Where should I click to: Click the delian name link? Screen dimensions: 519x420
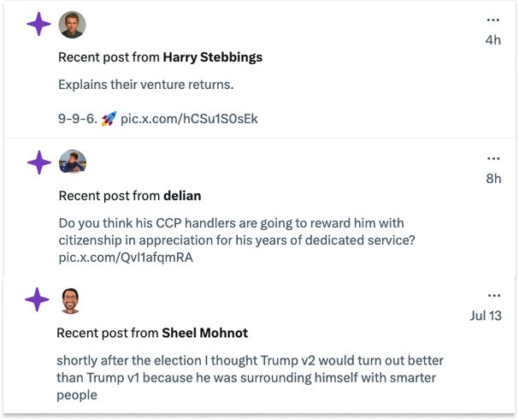point(182,195)
